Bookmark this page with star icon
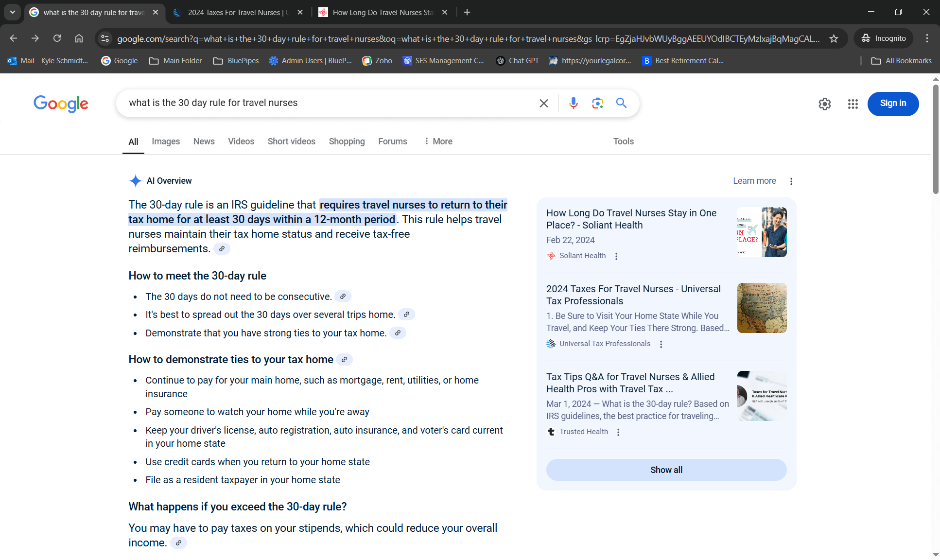 (834, 38)
